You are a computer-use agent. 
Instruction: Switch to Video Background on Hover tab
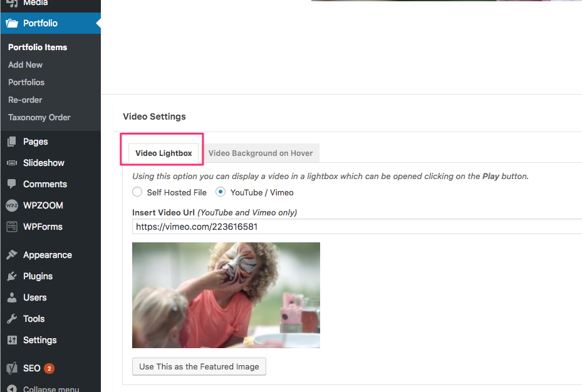pyautogui.click(x=260, y=153)
